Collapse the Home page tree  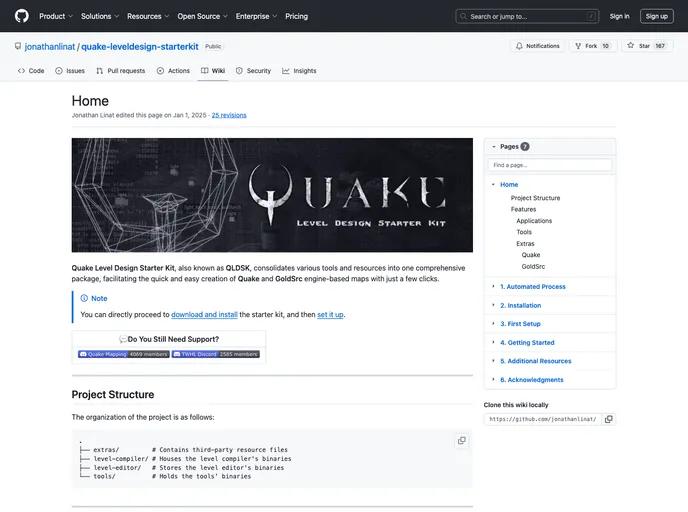[x=493, y=185]
